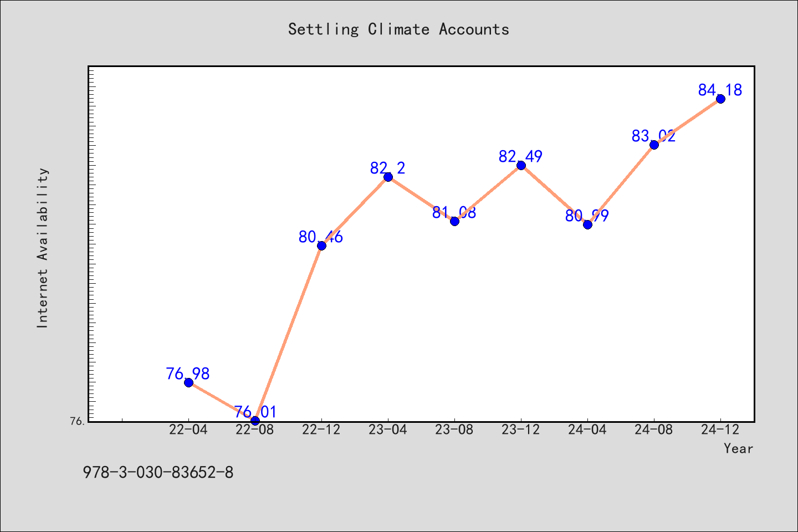Select the 83.02 data point
This screenshot has width=798, height=532.
coord(654,145)
